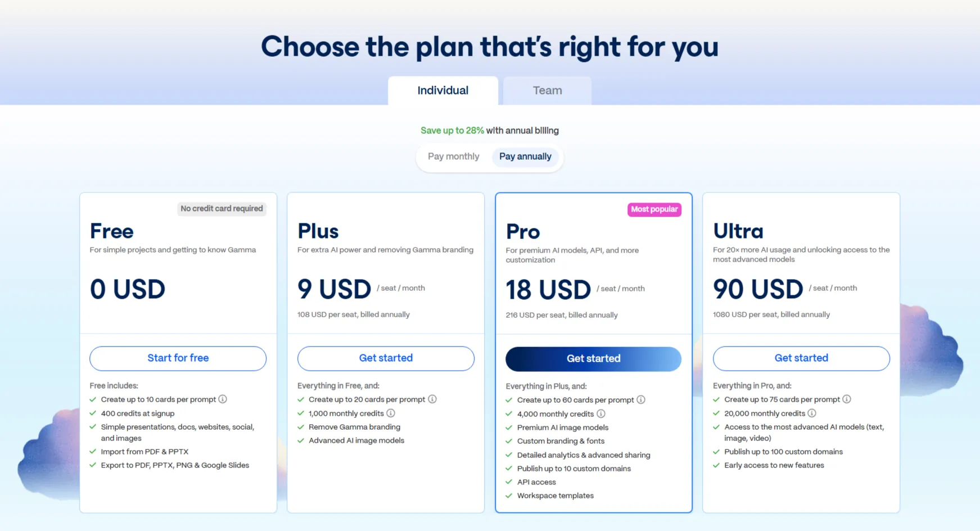The height and width of the screenshot is (531, 980).
Task: Click info icon beside Plus 20 cards per prompt
Action: [432, 399]
